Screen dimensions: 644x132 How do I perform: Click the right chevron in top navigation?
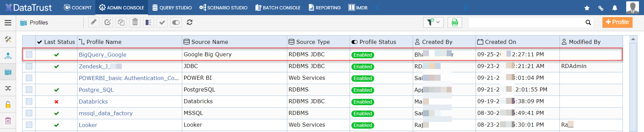point(465,7)
